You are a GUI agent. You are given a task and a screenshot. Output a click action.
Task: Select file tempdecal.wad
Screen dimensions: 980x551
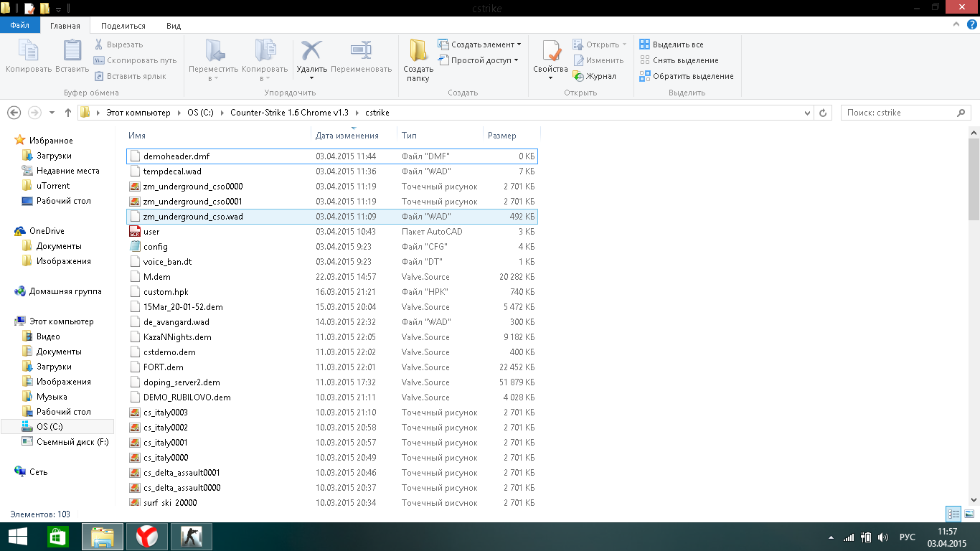[x=331, y=171]
